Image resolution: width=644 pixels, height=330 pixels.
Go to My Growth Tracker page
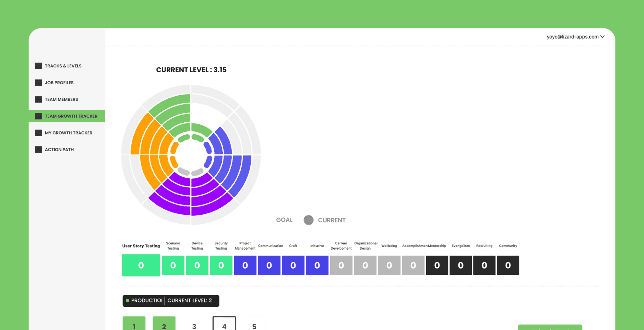68,133
